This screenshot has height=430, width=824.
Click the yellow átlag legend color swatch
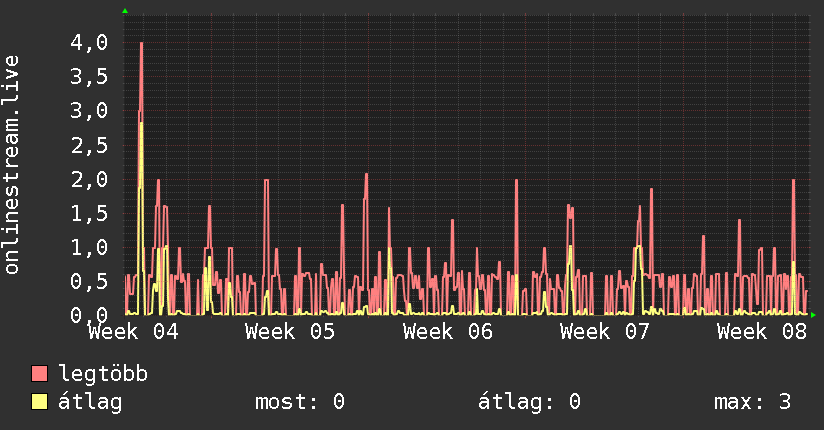point(39,402)
